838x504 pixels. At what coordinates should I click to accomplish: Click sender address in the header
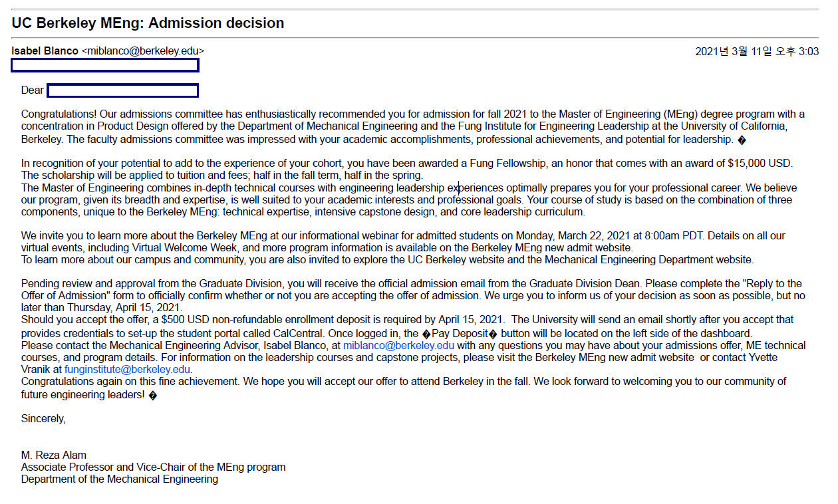(x=143, y=51)
